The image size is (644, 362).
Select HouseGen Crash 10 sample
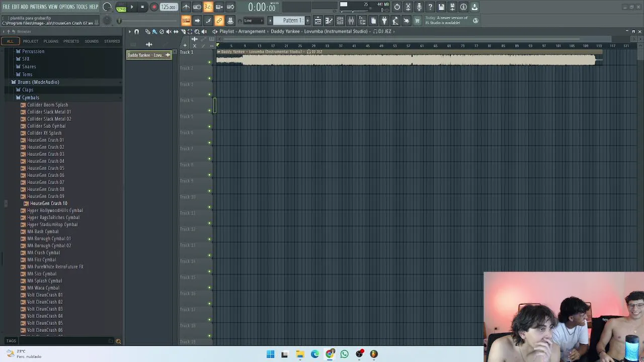click(48, 204)
